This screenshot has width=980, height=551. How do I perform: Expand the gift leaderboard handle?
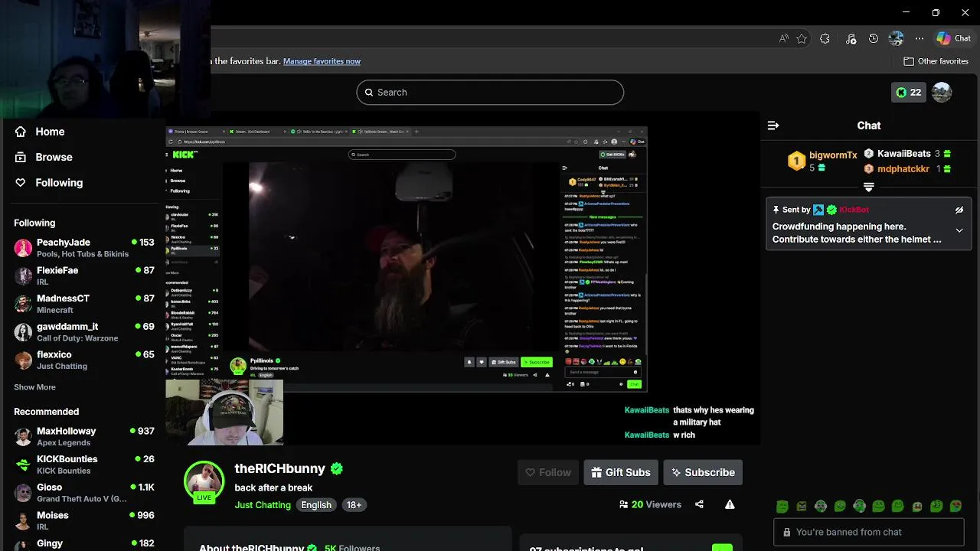pos(869,187)
